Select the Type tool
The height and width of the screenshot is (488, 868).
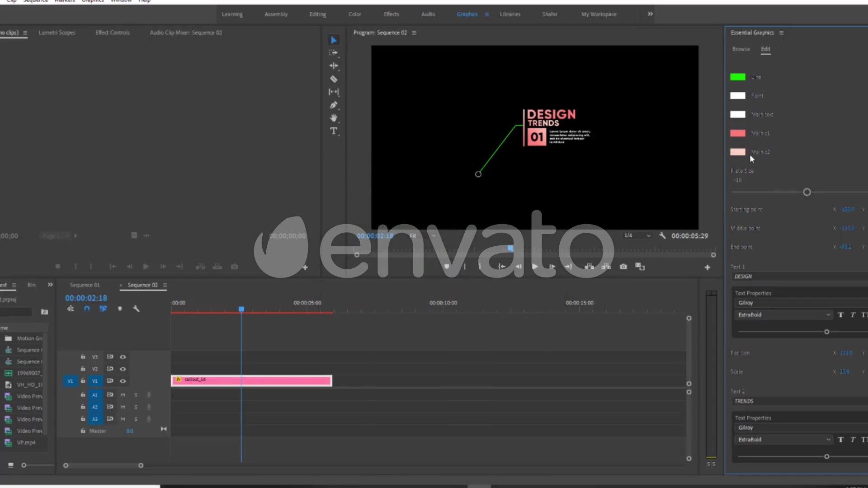(333, 131)
